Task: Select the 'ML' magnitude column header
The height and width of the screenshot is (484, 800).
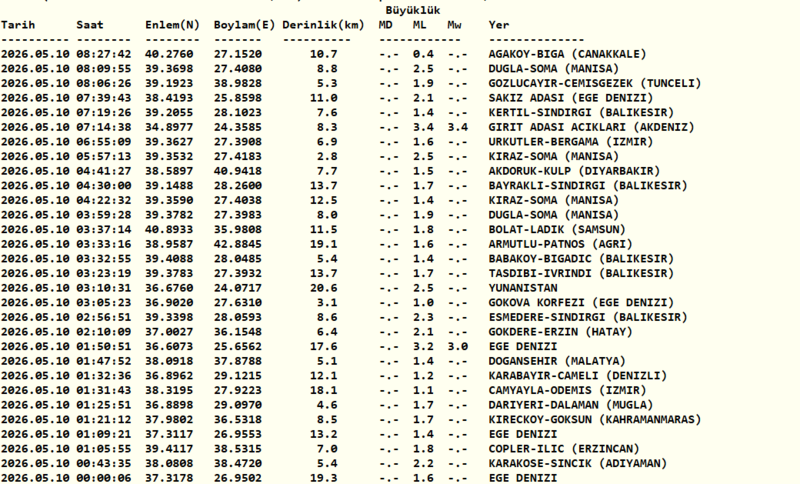Action: pyautogui.click(x=419, y=25)
